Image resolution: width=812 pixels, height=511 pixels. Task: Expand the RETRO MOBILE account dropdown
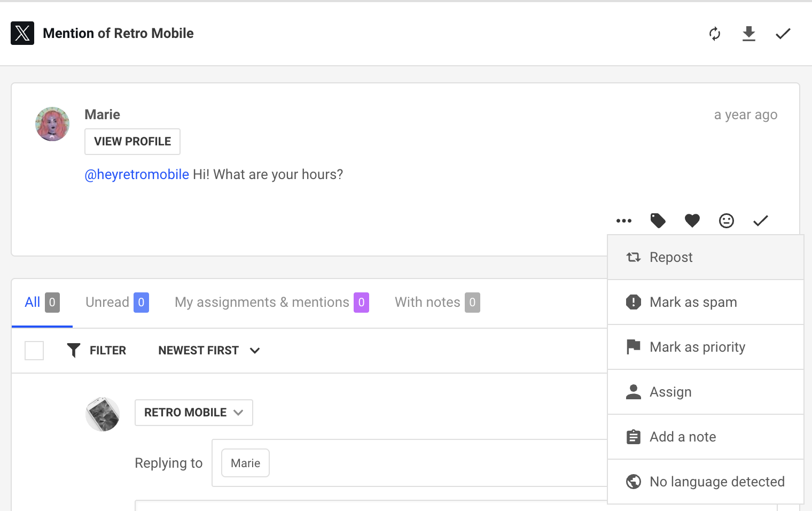click(x=194, y=413)
